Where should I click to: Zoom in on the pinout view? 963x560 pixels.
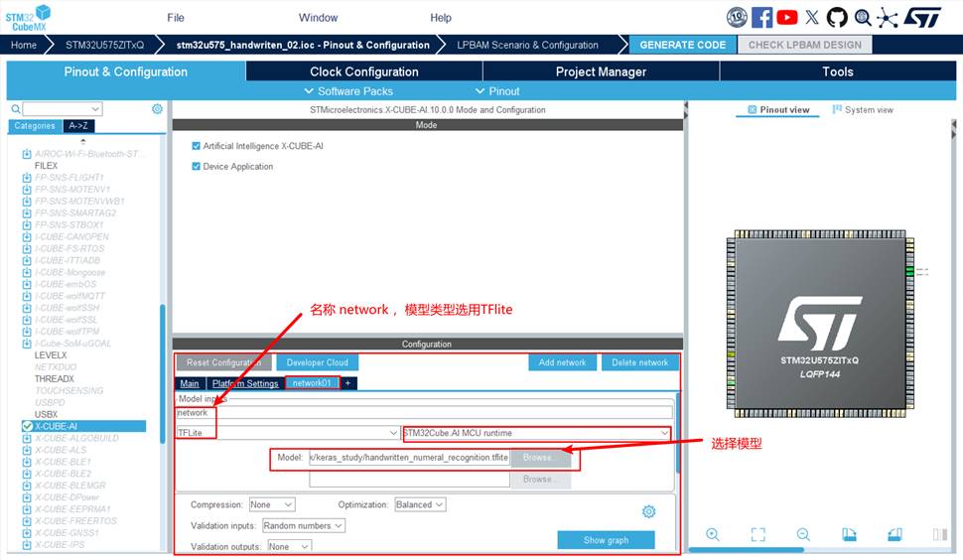tap(713, 534)
